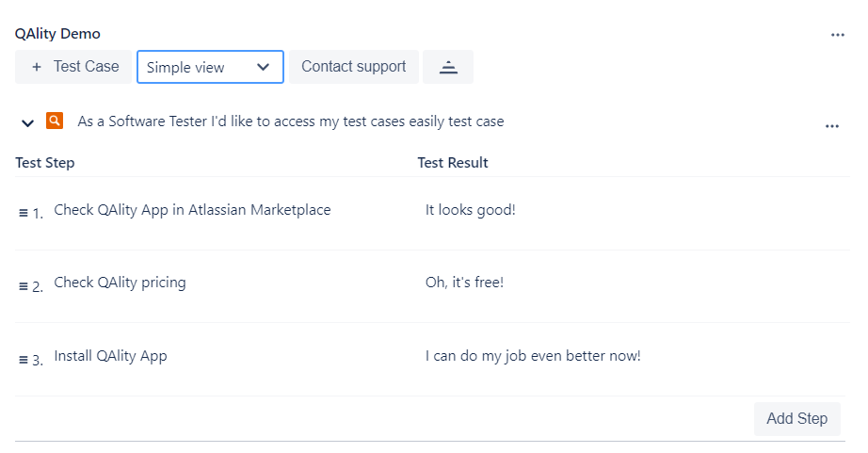Click the collapse panel icon button
This screenshot has height=453, width=868.
coord(448,67)
